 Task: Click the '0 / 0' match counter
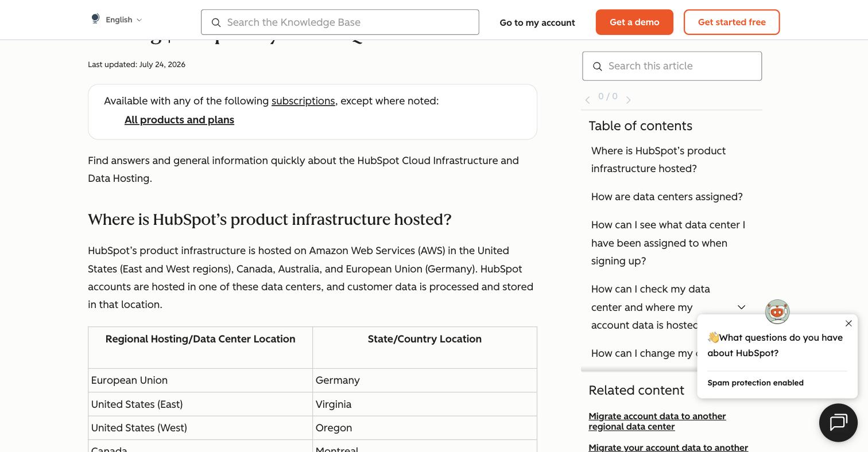pos(608,96)
